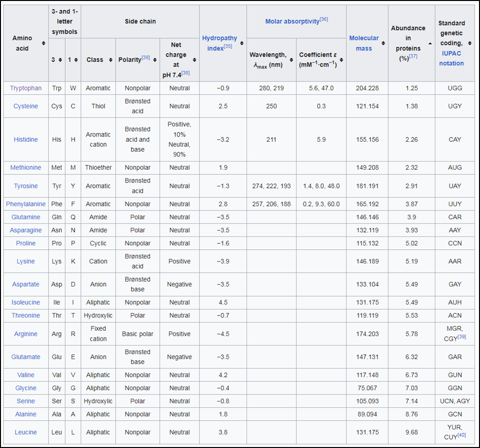Sort by Molecular mass arrows
The height and width of the screenshot is (448, 480).
coord(383,43)
